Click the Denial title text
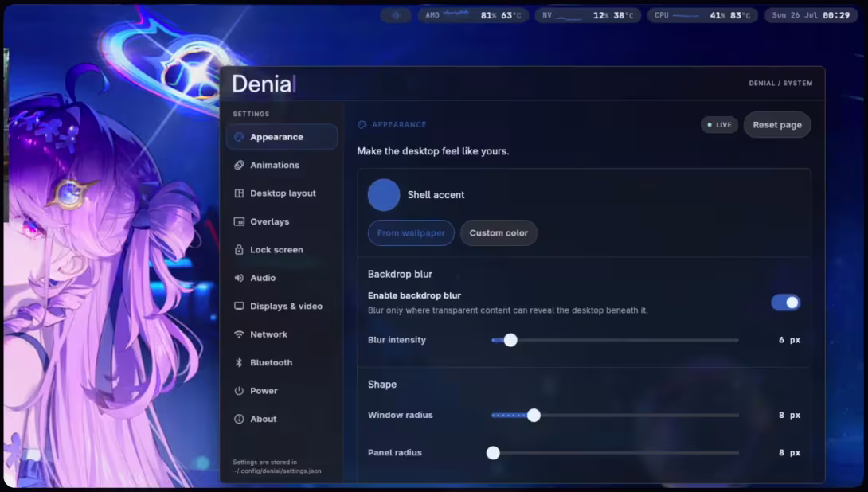This screenshot has width=868, height=492. click(264, 84)
